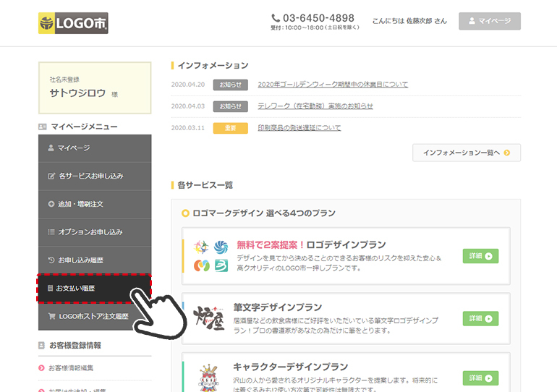Open お客様情報編集 link in sidebar
Screen dimensions: 557x392
pyautogui.click(x=71, y=368)
